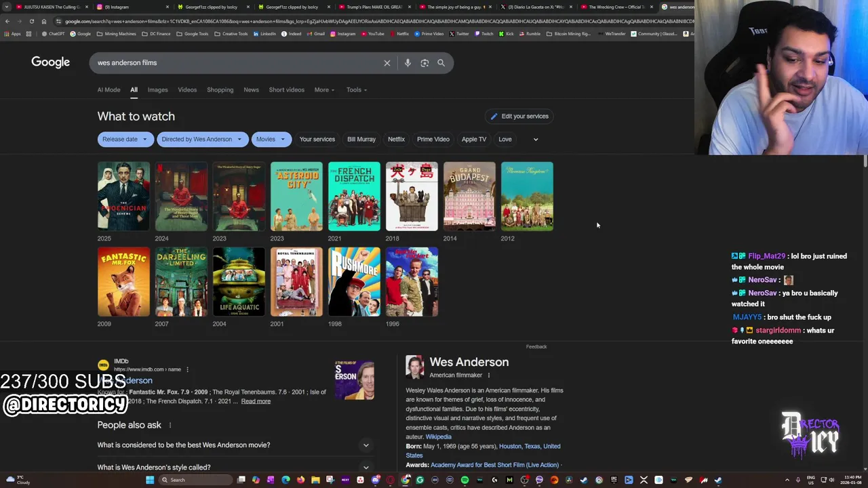The image size is (868, 488).
Task: Open People also ask options menu
Action: 170,425
